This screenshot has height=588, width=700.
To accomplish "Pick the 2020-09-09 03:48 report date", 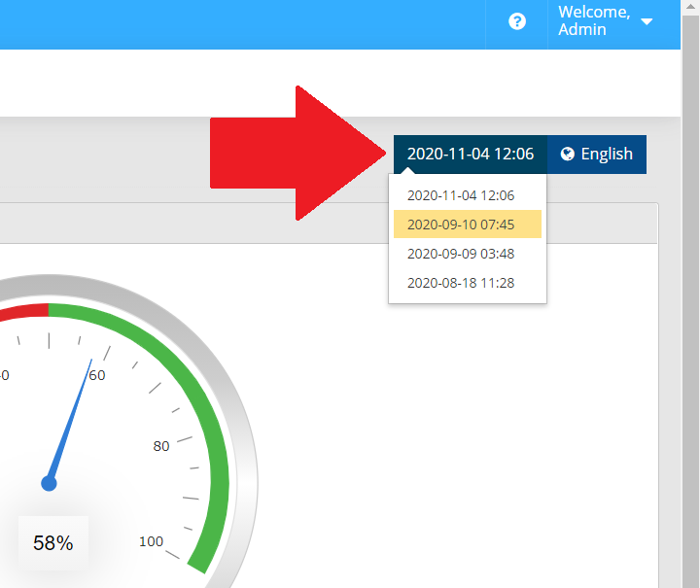I will [461, 254].
